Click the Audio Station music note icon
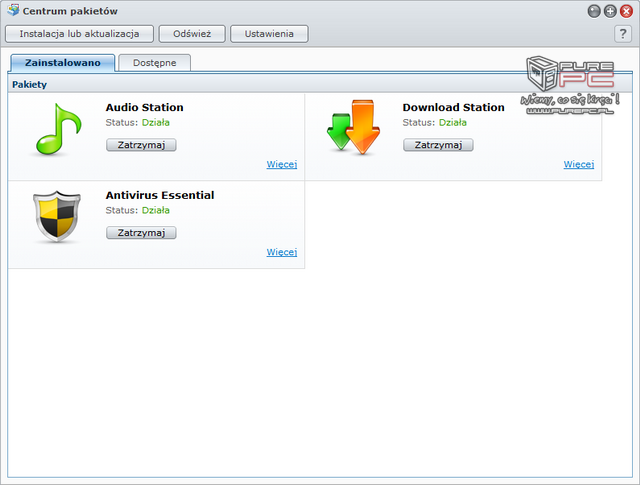Image resolution: width=640 pixels, height=485 pixels. pos(57,129)
